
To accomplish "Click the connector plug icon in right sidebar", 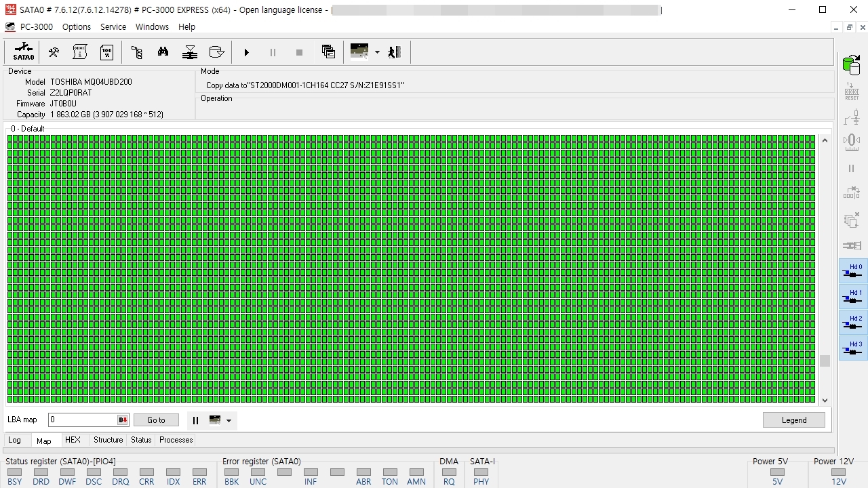I will pyautogui.click(x=852, y=245).
